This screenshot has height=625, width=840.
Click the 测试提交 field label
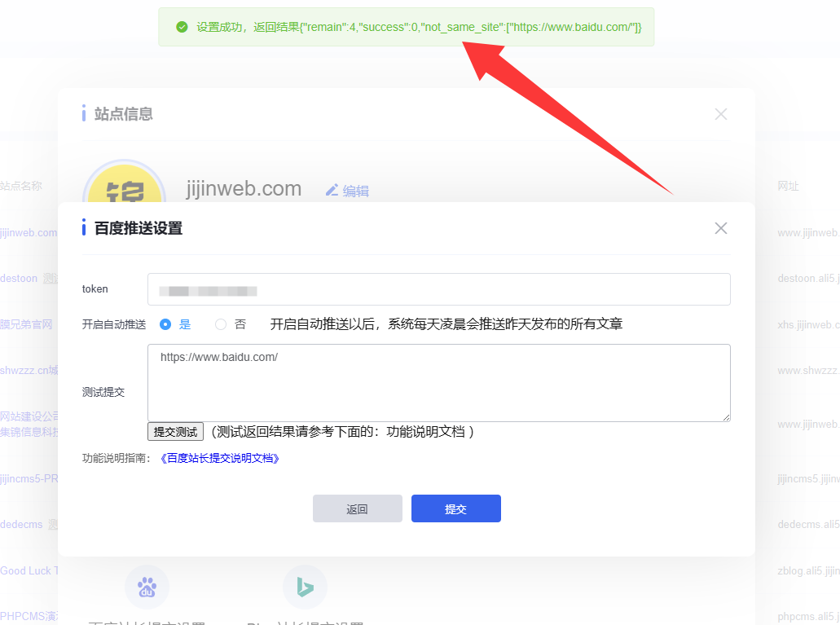[x=103, y=392]
